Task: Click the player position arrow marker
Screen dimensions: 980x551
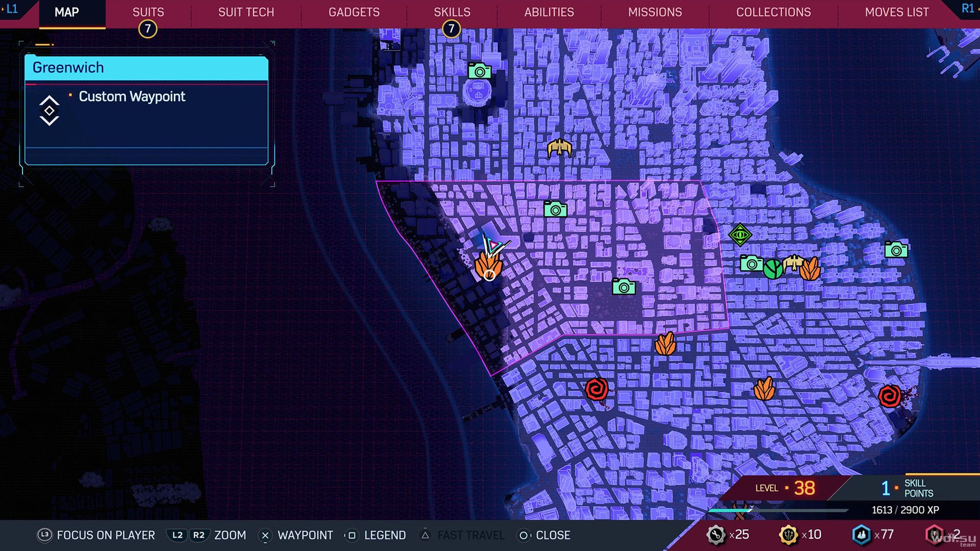Action: click(x=494, y=246)
